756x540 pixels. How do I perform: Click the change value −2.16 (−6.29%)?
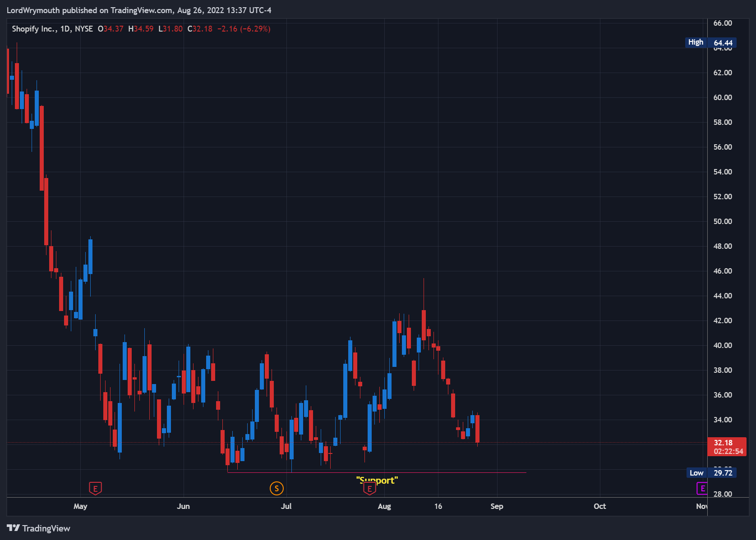click(244, 29)
